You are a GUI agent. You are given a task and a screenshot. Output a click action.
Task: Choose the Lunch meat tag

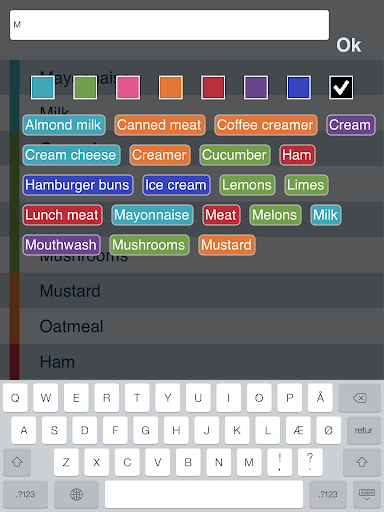coord(62,215)
